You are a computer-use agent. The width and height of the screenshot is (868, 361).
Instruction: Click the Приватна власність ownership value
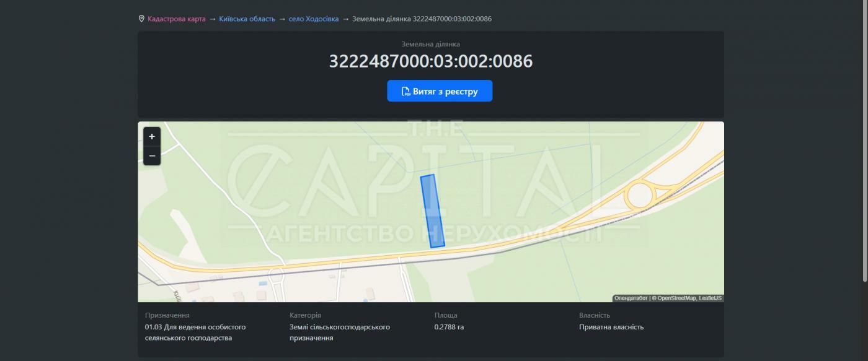point(611,327)
